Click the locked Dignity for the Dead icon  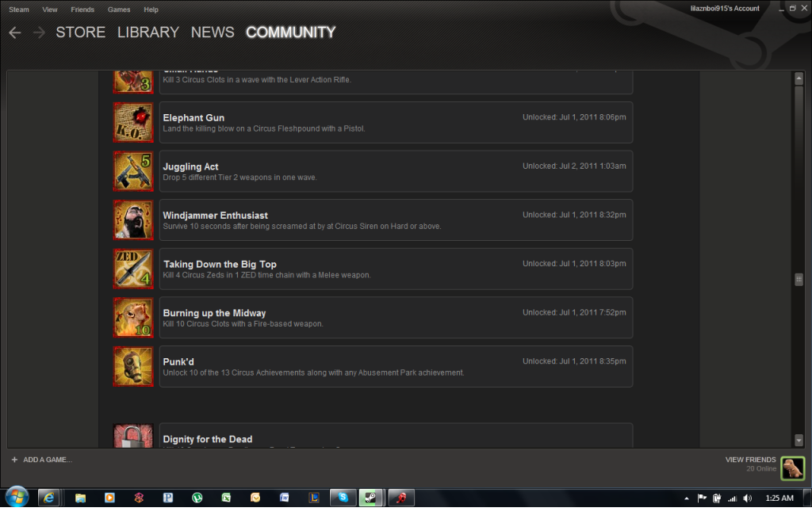point(133,436)
